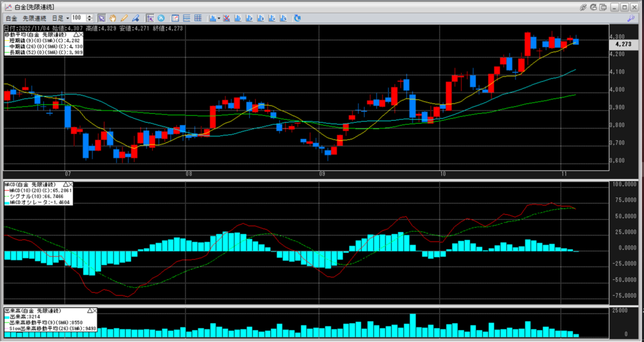The image size is (644, 342).
Task: Click the duplicate window icon in title bar
Action: click(x=603, y=7)
